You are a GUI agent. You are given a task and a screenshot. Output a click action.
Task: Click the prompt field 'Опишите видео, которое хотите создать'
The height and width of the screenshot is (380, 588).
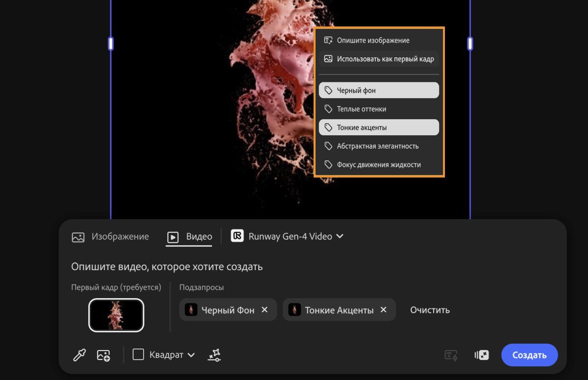click(167, 267)
